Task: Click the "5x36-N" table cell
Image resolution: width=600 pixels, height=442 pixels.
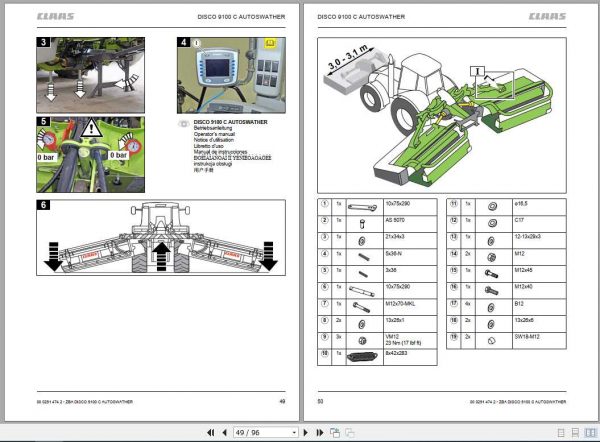Action: click(410, 257)
